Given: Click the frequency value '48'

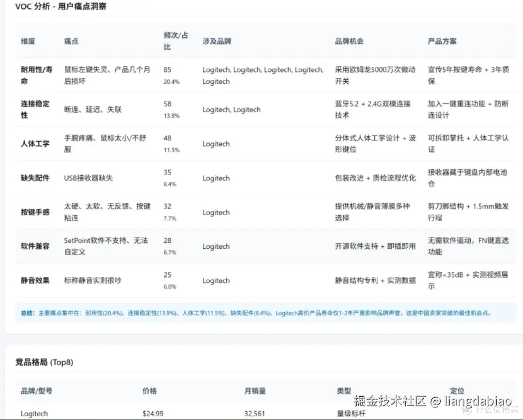Looking at the screenshot, I should (168, 138).
